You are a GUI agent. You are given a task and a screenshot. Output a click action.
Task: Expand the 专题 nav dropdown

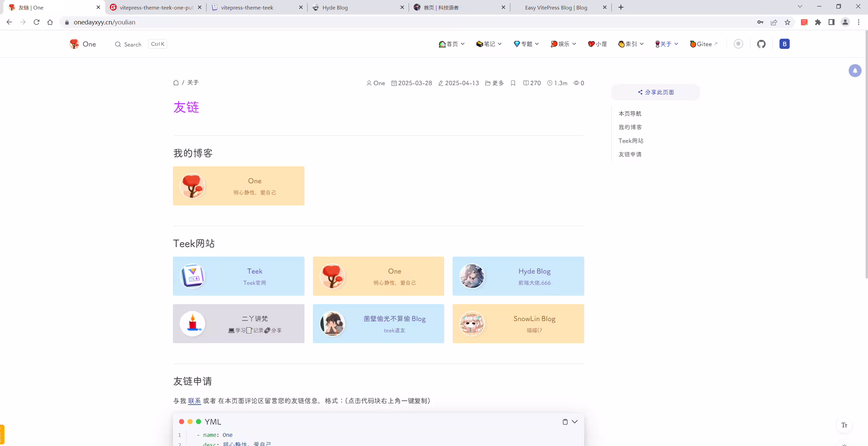tap(526, 44)
